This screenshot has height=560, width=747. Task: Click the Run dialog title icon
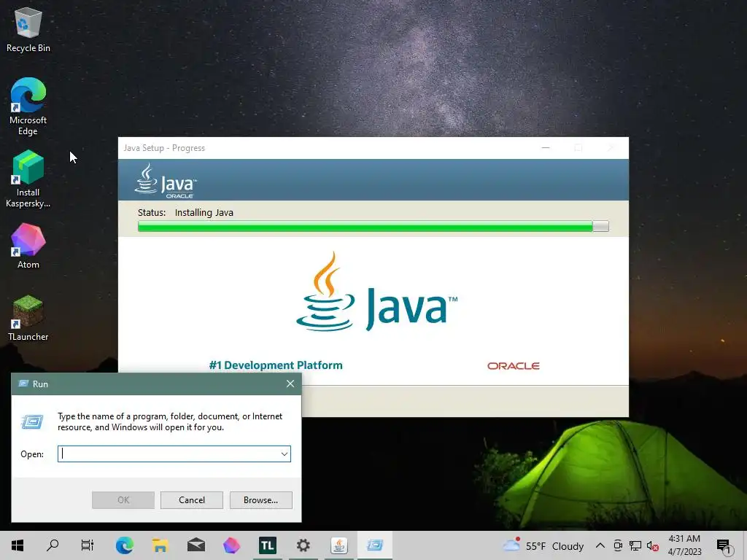click(23, 384)
